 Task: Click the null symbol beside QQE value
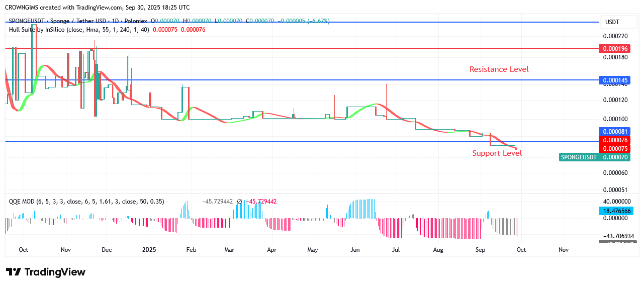click(x=239, y=202)
